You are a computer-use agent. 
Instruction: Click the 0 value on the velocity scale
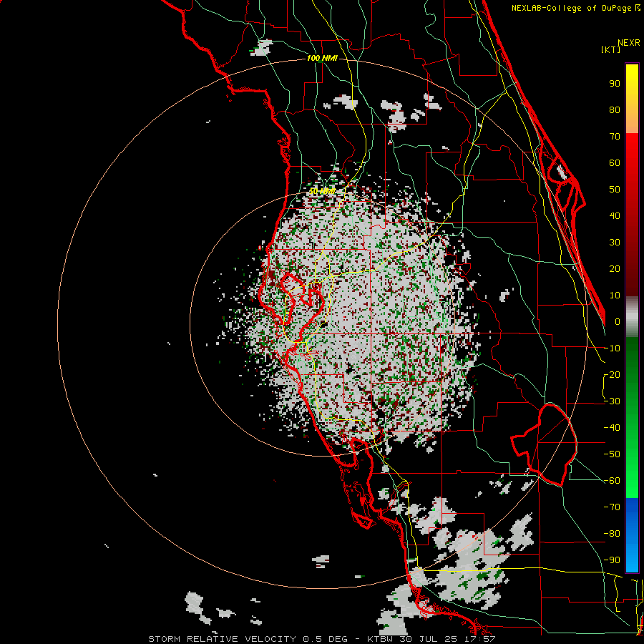click(618, 322)
